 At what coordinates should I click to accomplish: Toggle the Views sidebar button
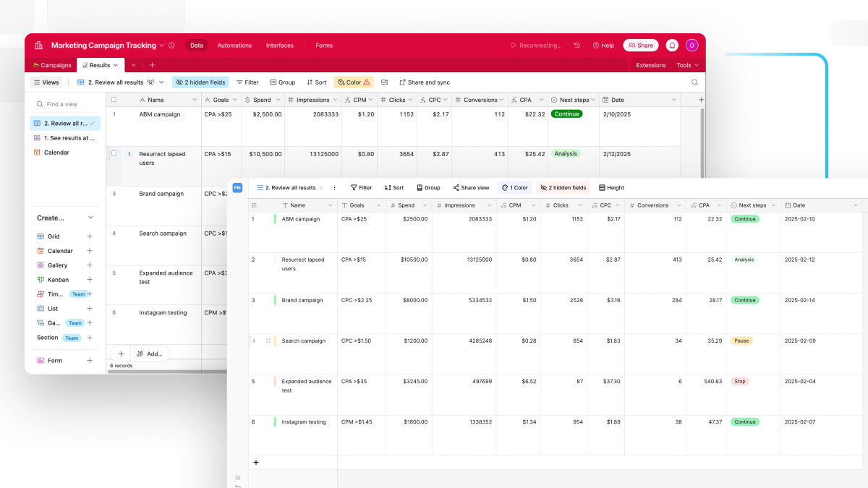coord(46,82)
